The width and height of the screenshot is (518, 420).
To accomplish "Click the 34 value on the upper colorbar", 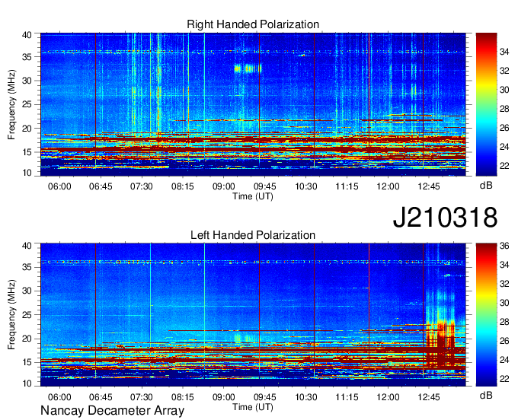I will [504, 52].
